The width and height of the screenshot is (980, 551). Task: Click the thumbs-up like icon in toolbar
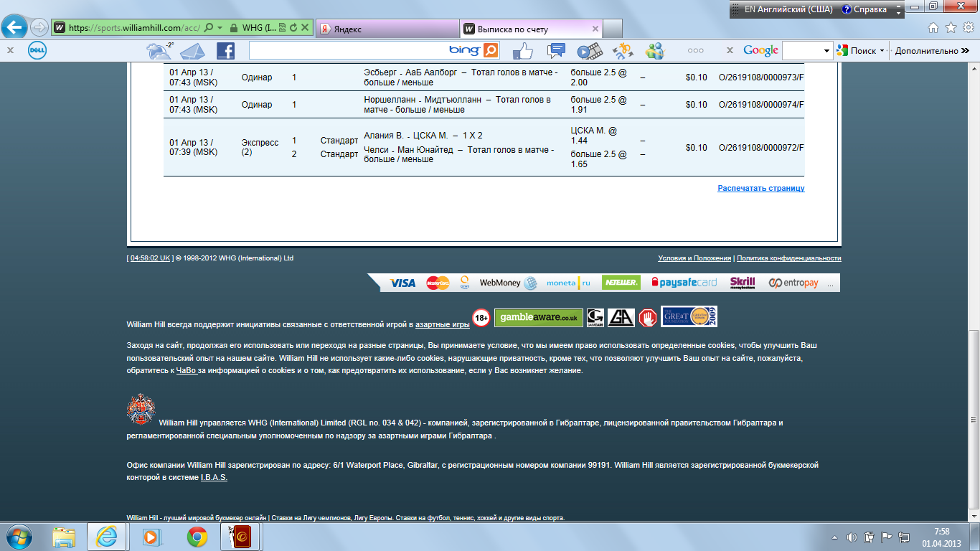pos(523,50)
